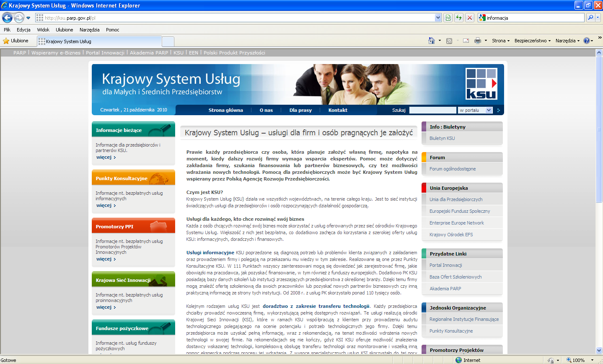Run search with the magnifier icon
The height and width of the screenshot is (364, 603).
pos(590,18)
